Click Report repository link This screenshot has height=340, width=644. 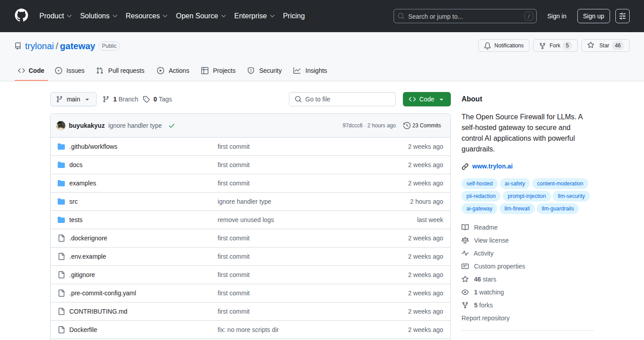point(486,318)
